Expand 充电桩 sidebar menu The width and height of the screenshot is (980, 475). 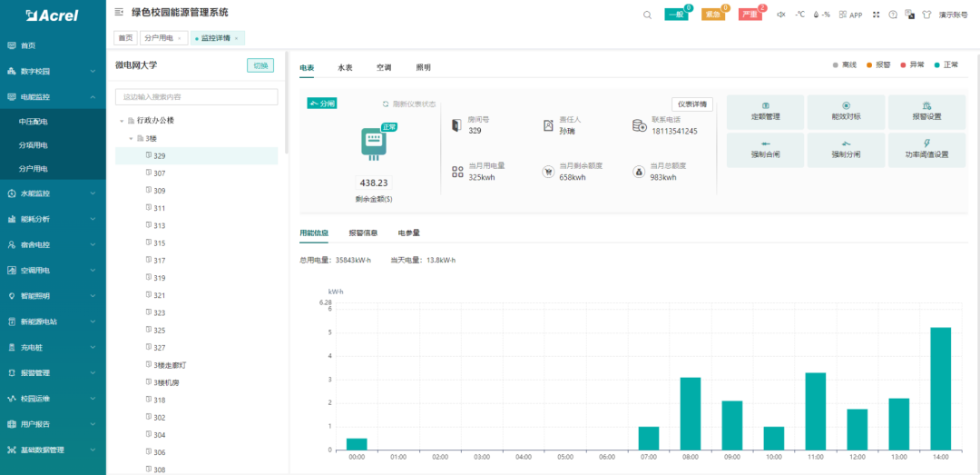pyautogui.click(x=54, y=347)
